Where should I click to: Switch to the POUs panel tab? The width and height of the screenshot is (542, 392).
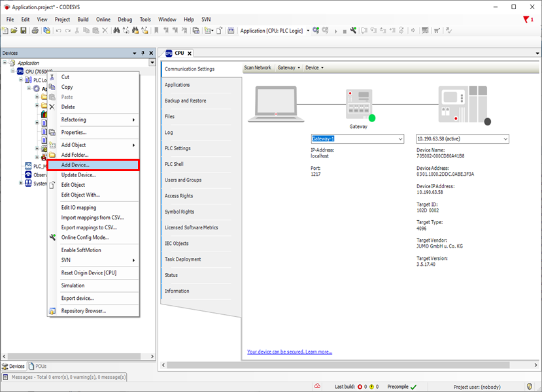37,366
